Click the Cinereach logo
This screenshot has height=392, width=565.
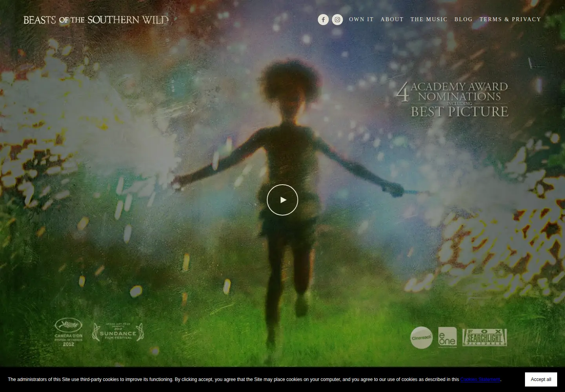pyautogui.click(x=421, y=338)
